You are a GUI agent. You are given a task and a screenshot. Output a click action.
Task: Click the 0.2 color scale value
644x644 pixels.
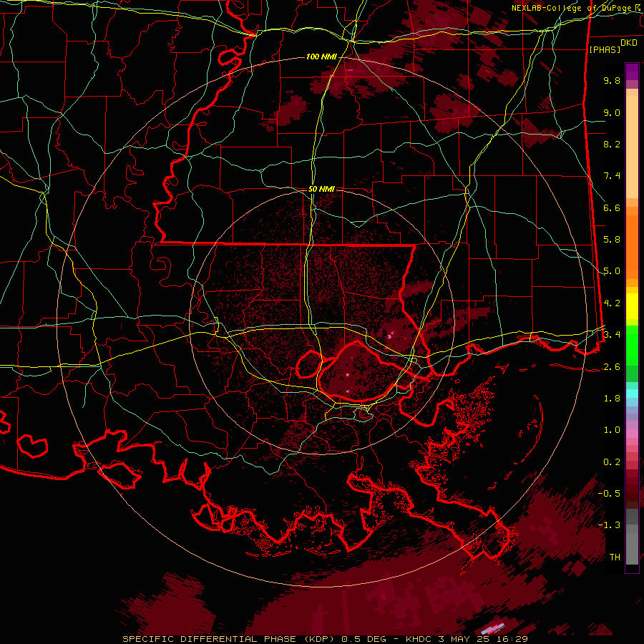click(x=612, y=462)
